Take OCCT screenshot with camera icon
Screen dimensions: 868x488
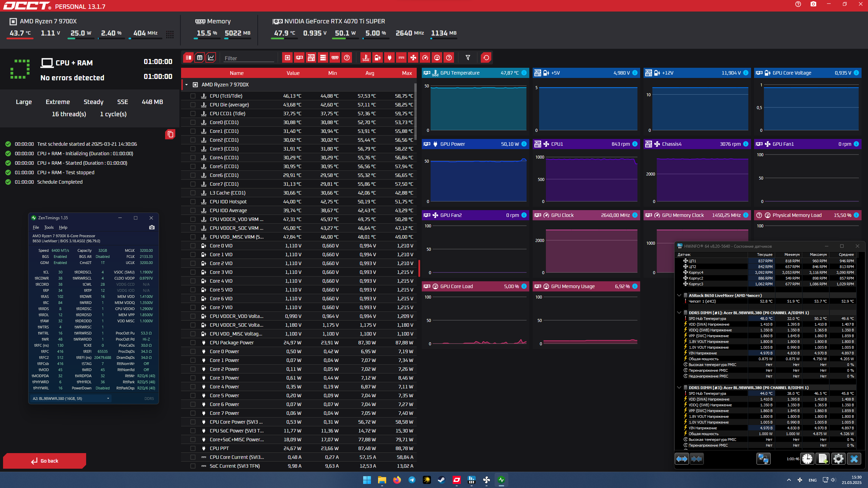pos(813,4)
